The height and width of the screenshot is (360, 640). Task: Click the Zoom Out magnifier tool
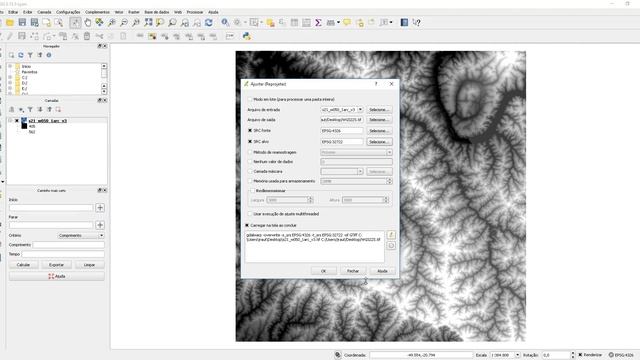[124, 22]
